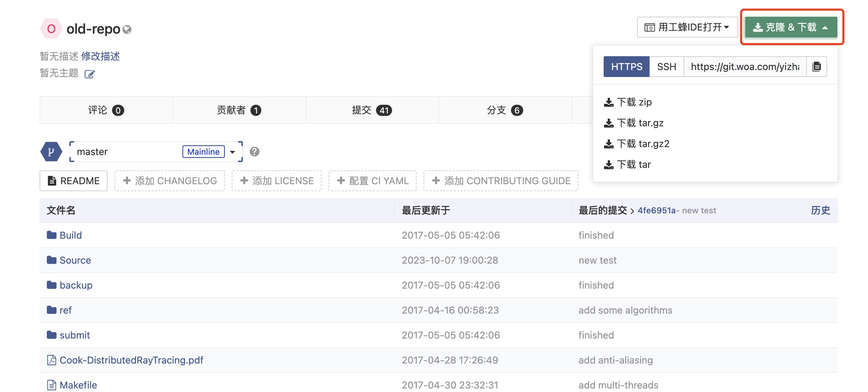Select the HTTPS clone protocol

point(626,67)
